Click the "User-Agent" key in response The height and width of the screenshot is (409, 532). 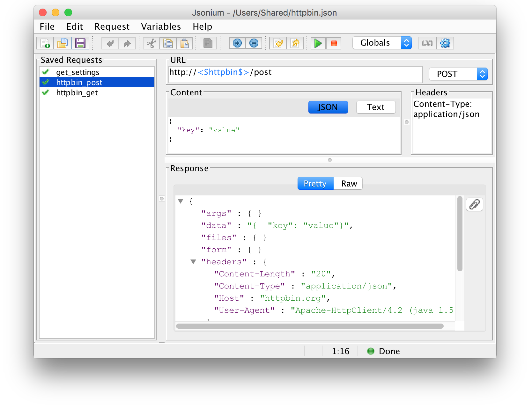(x=244, y=310)
